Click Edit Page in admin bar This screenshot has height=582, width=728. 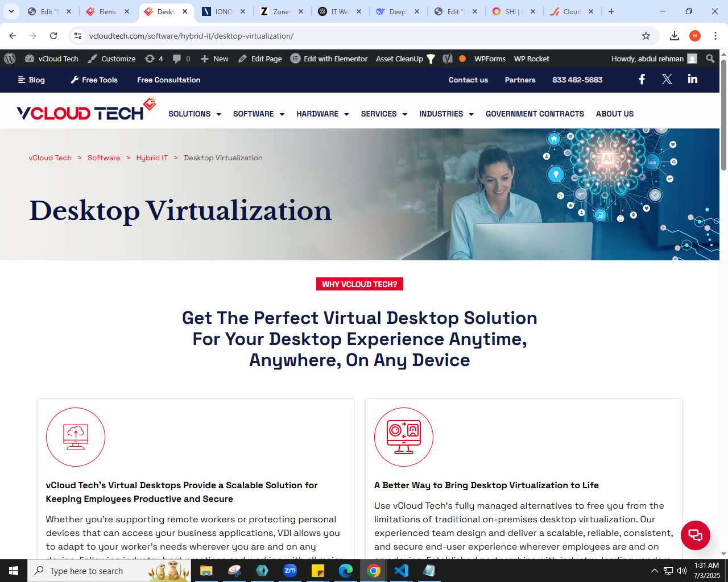260,59
